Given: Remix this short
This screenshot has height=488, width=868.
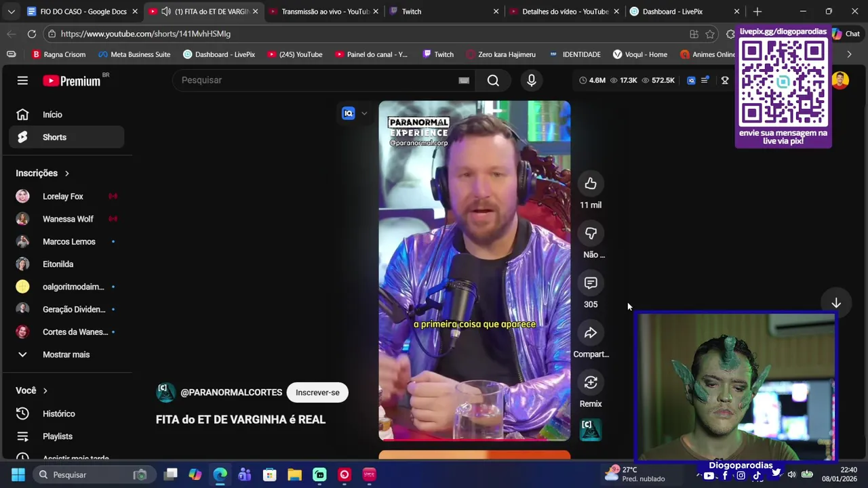Looking at the screenshot, I should (591, 382).
